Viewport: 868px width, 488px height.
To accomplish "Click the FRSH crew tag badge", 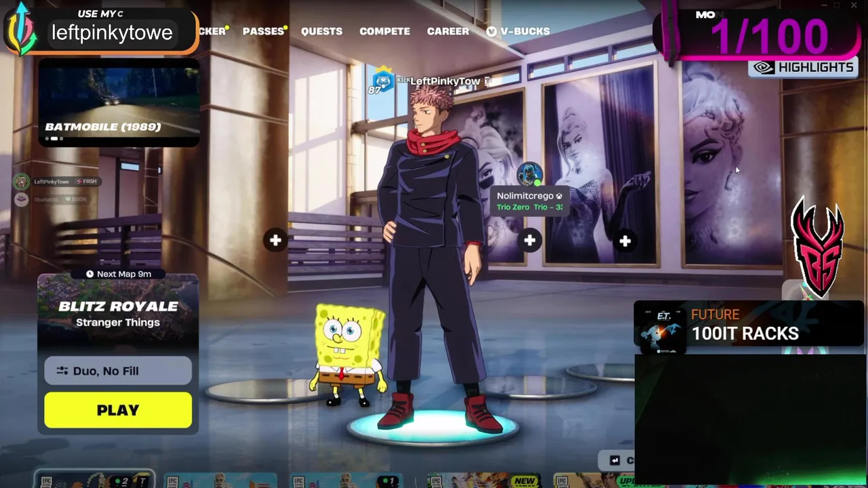I will tap(86, 182).
